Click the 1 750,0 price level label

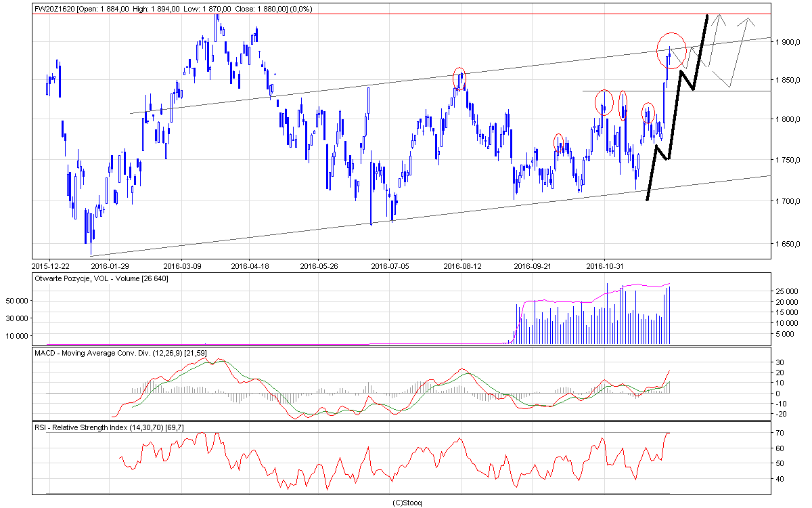[787, 161]
